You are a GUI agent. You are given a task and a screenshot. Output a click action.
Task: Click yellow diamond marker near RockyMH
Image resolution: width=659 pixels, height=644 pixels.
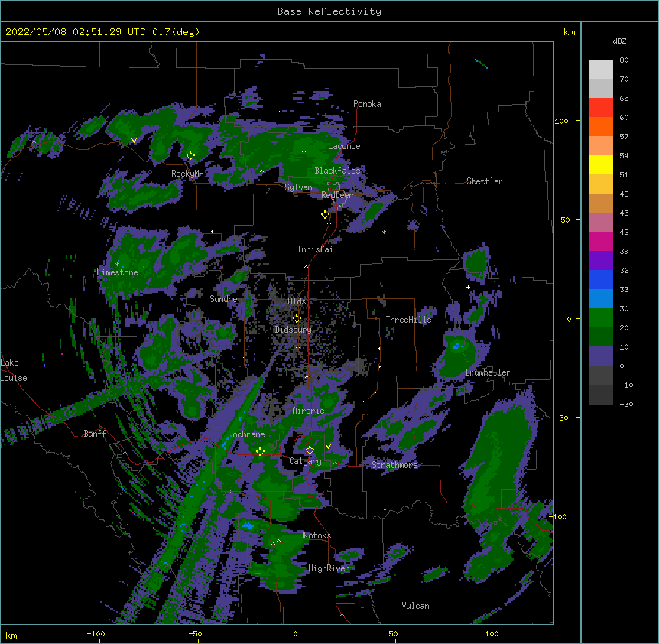coord(190,156)
